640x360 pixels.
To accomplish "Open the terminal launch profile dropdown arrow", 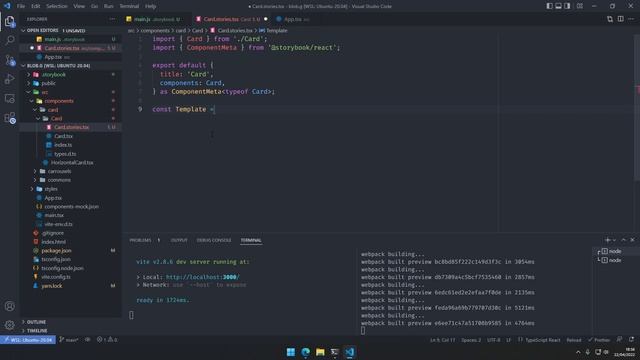I will coord(614,240).
